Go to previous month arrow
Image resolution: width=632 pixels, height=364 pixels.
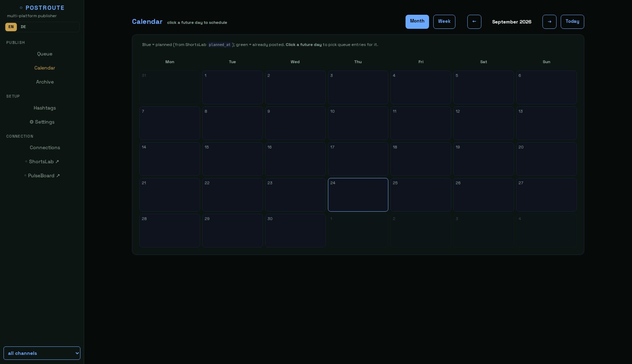tap(474, 22)
